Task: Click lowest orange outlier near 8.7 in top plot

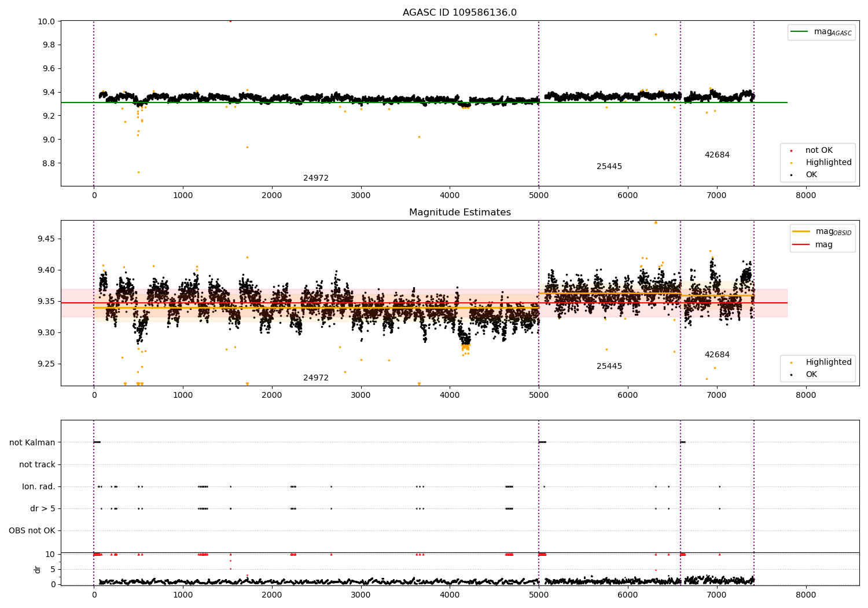Action: coord(138,172)
